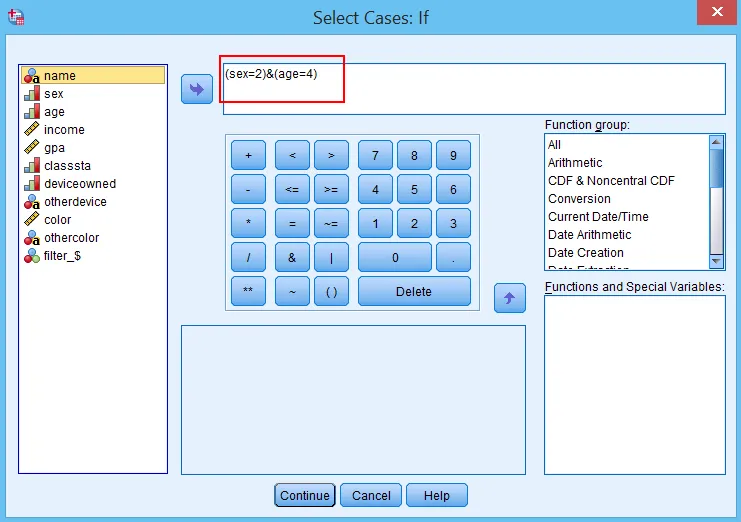Screen dimensions: 741x522
Task: Click the blue up arrow function button
Action: pyautogui.click(x=509, y=298)
